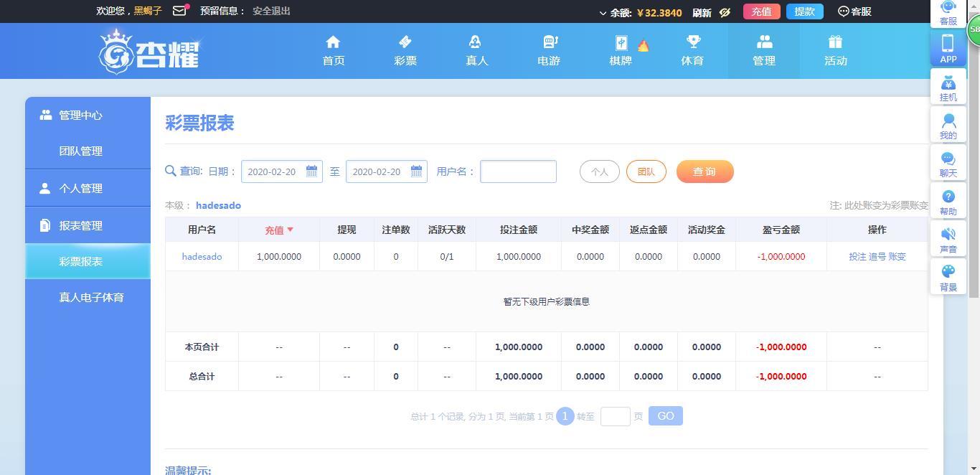Viewport: 980px width, 475px height.
Task: Click the 用户名 input field
Action: coord(518,171)
